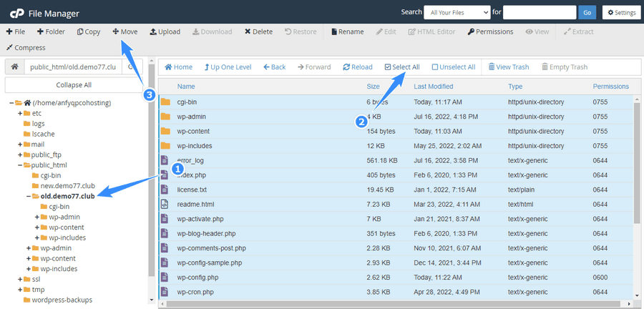Click the wp-content folder icon in list

pyautogui.click(x=165, y=131)
